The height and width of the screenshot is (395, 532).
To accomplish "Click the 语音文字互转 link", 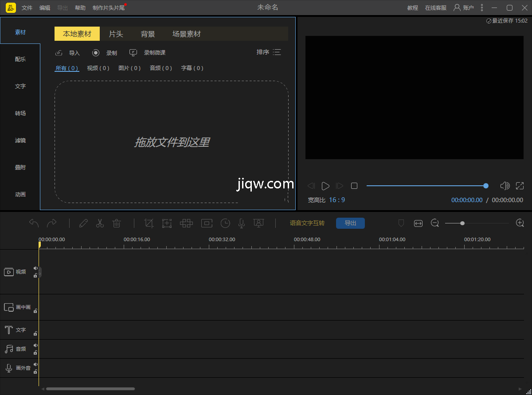I will point(307,223).
